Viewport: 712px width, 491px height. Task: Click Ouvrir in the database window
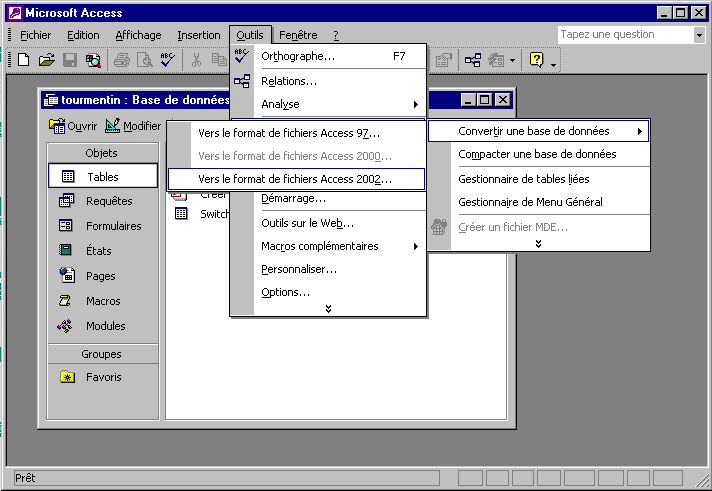pos(73,126)
